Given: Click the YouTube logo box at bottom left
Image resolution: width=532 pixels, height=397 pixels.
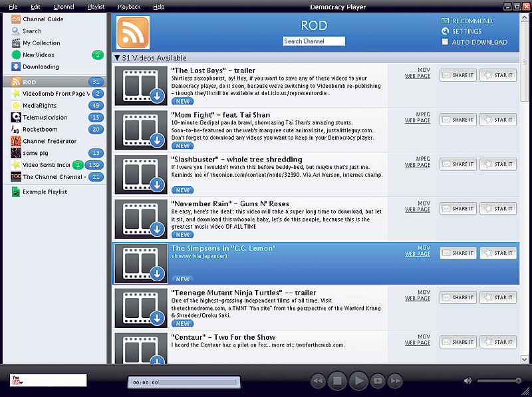Looking at the screenshot, I should [48, 380].
